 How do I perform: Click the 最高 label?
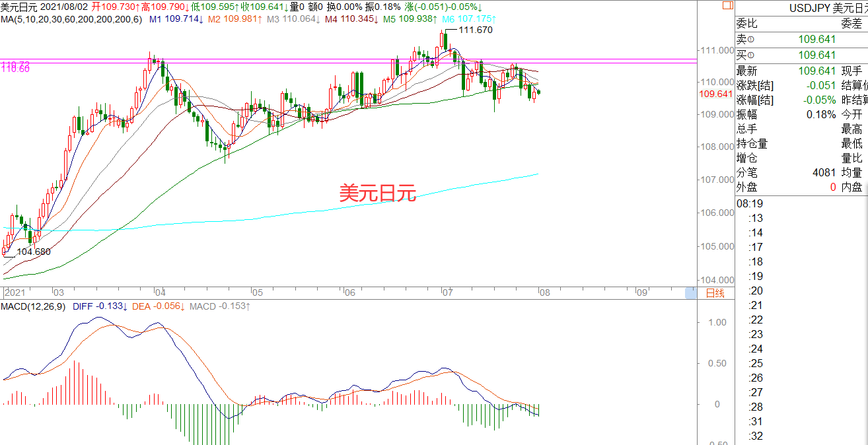(852, 129)
